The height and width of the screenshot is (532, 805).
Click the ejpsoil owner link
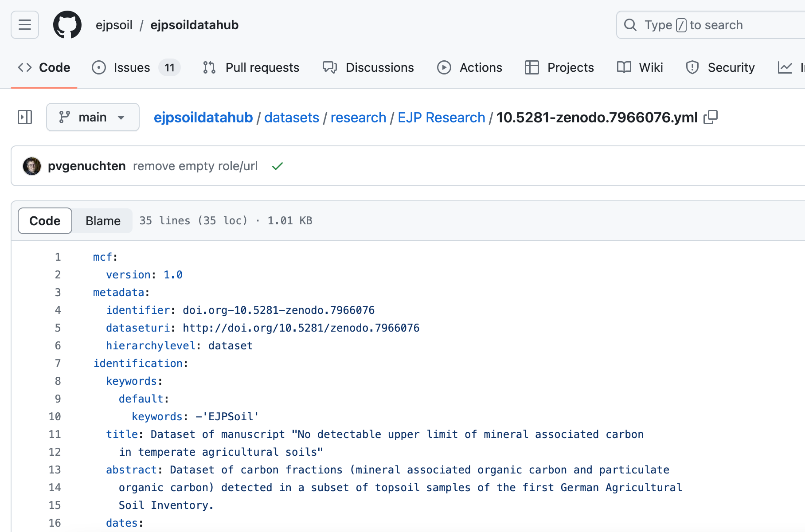(114, 25)
